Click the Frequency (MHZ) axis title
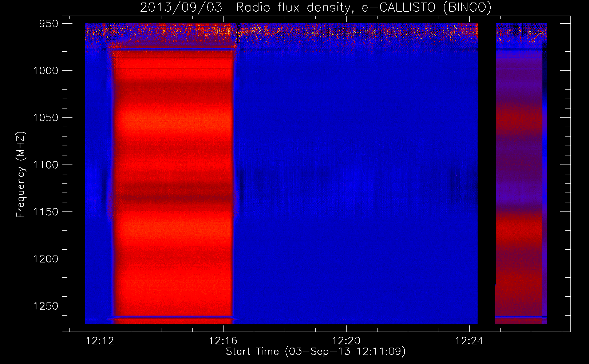 [x=21, y=174]
